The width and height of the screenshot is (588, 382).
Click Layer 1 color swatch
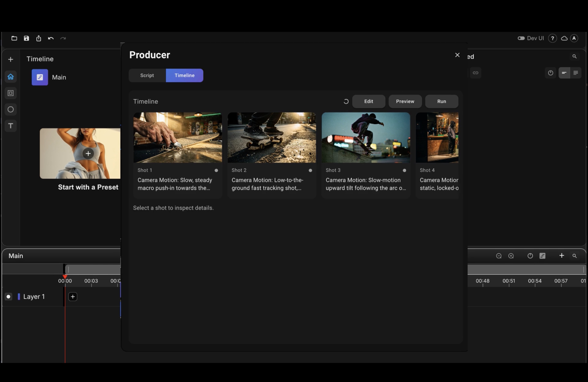click(19, 297)
